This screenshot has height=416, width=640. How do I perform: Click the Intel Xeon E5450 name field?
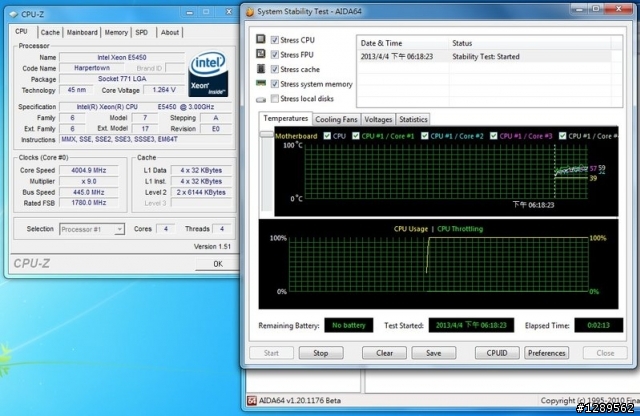pos(122,58)
